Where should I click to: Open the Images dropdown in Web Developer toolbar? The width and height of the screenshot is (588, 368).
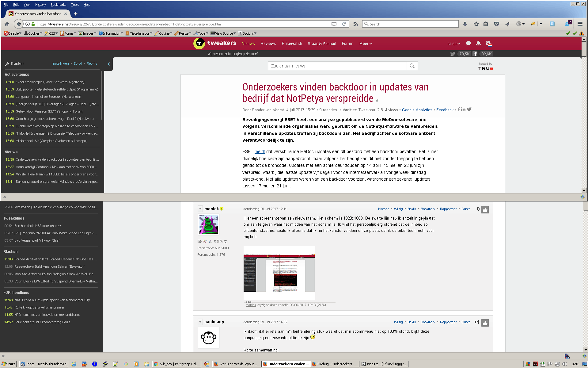tap(87, 33)
